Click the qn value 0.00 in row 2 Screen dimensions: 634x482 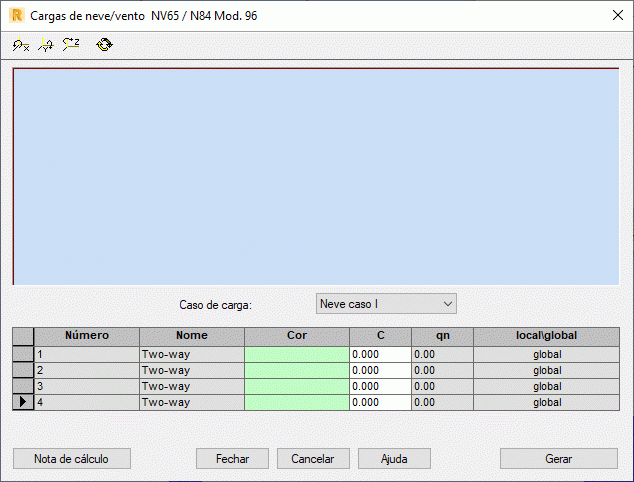click(442, 370)
